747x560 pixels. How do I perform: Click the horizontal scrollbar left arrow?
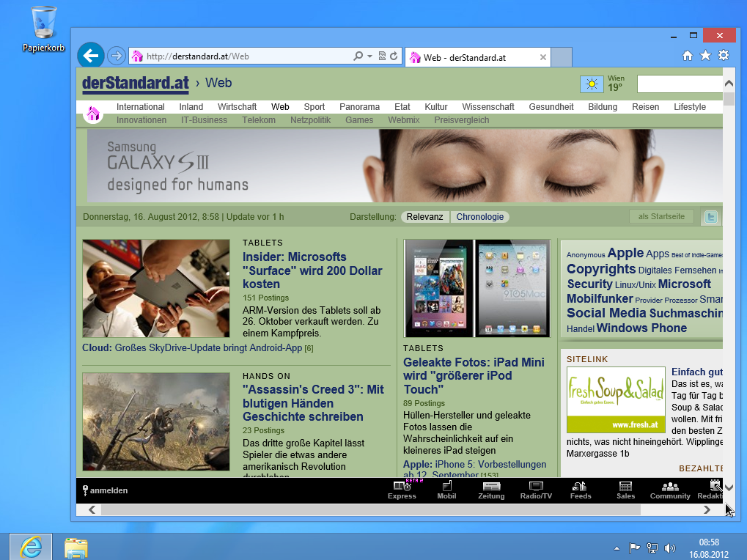[92, 509]
